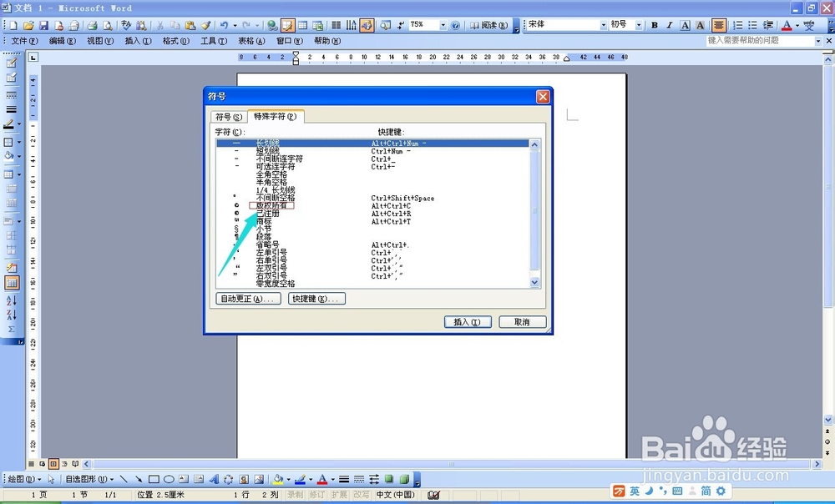Click the 阅读 Reading layout button
Screen dimensions: 835x504
[488, 25]
